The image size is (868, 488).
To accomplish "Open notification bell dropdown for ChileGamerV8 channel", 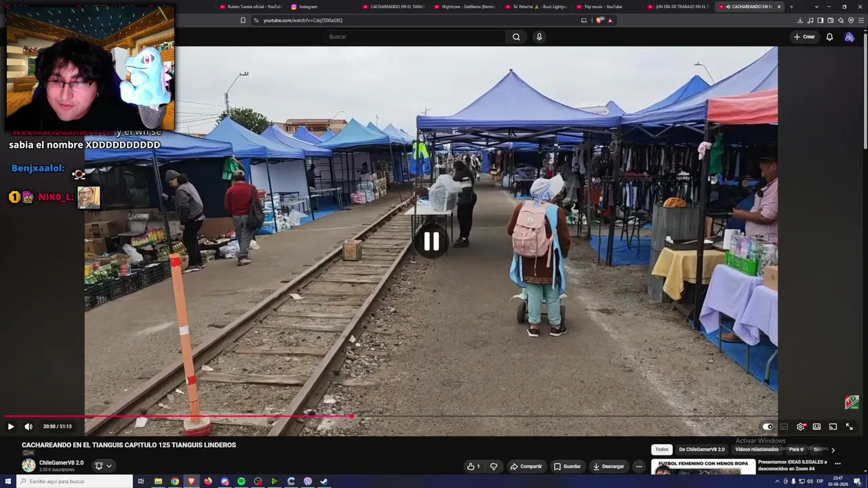I will [102, 466].
